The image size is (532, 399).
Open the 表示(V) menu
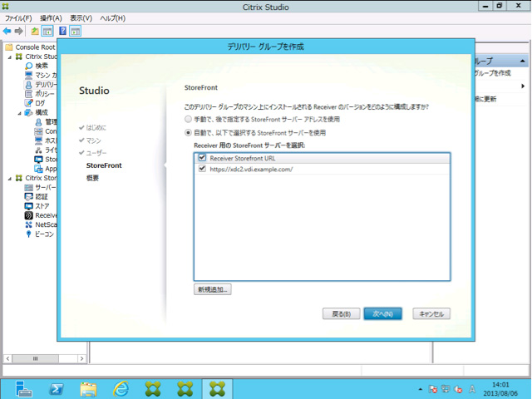[x=81, y=18]
